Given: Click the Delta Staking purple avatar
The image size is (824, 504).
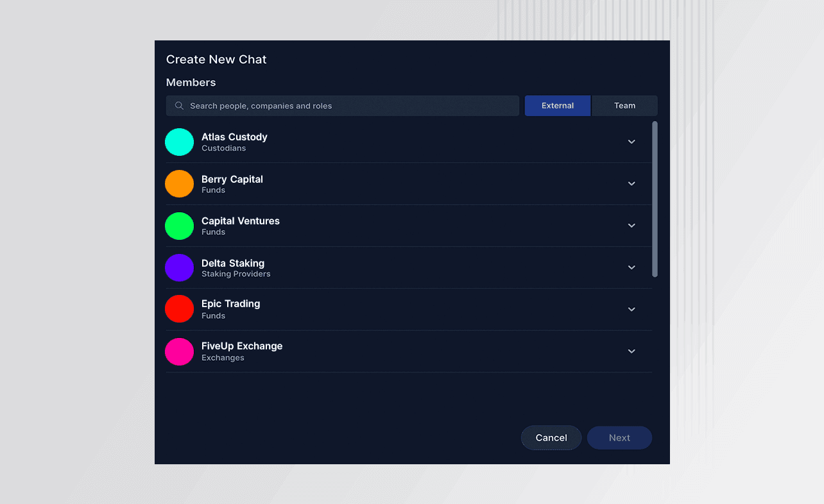Looking at the screenshot, I should point(179,267).
